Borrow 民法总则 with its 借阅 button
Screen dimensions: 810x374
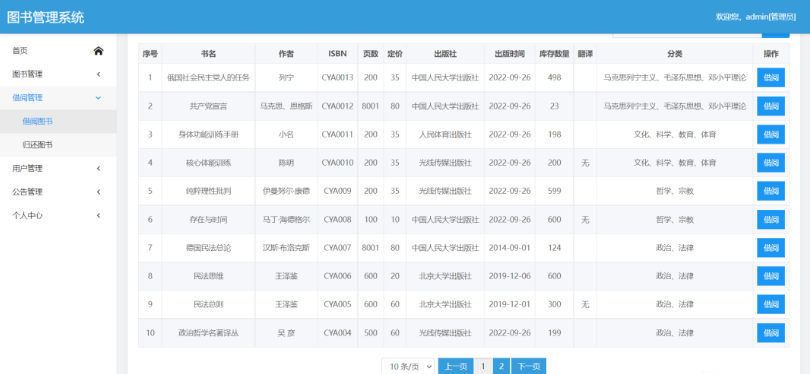pyautogui.click(x=771, y=304)
